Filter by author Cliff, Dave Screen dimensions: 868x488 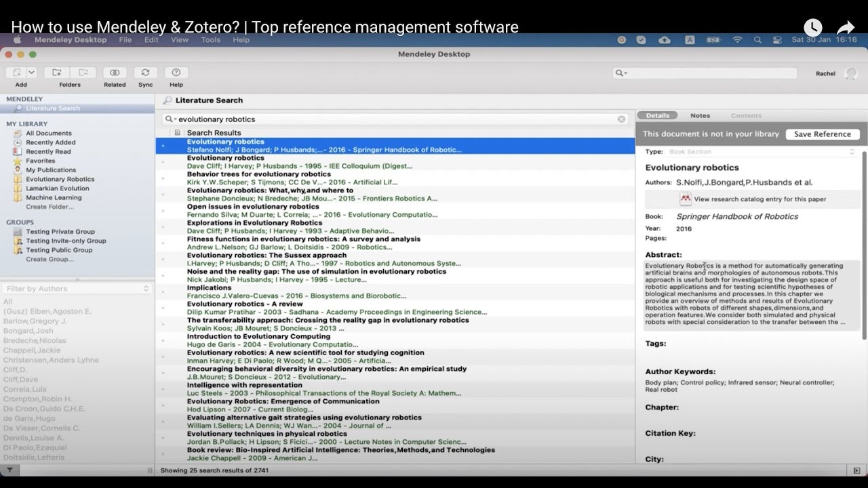[x=20, y=380]
